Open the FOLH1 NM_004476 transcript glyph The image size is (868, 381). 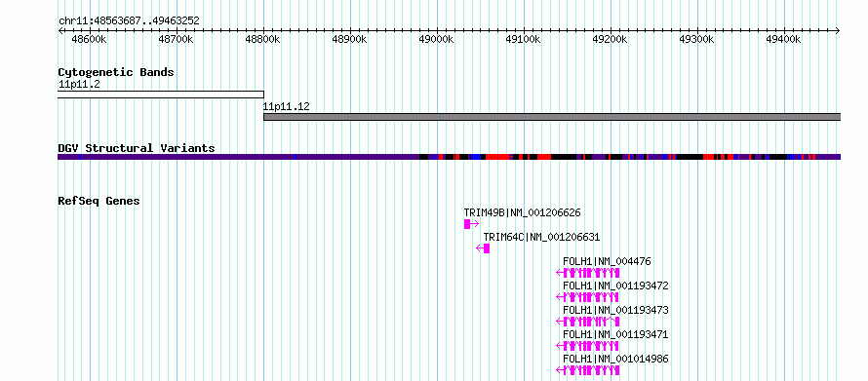point(588,273)
